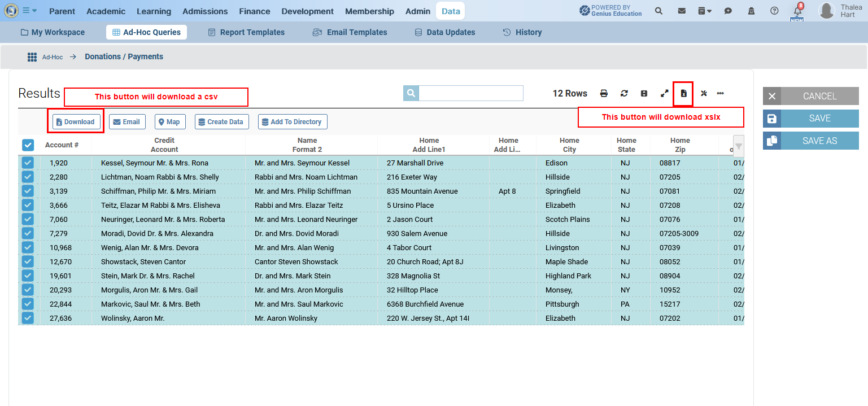Refresh the results with reload icon
868x406 pixels.
[x=624, y=93]
